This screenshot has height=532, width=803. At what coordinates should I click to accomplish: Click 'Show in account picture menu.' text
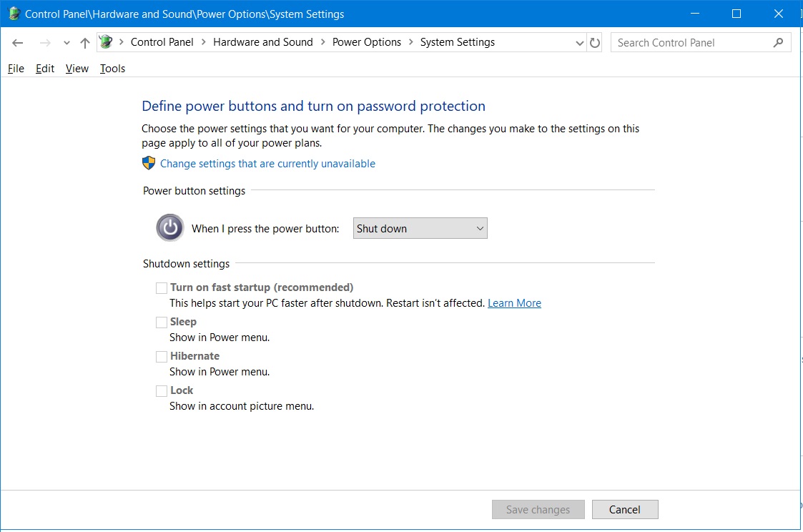pos(242,406)
